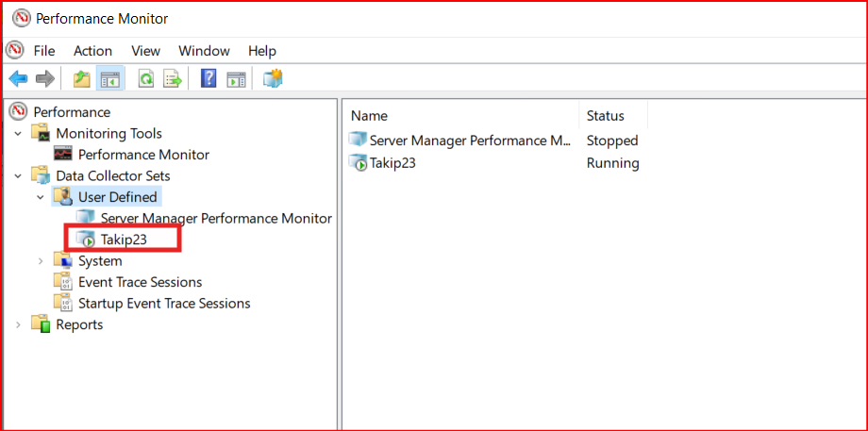Click the Name column header
The height and width of the screenshot is (431, 868).
tap(369, 116)
